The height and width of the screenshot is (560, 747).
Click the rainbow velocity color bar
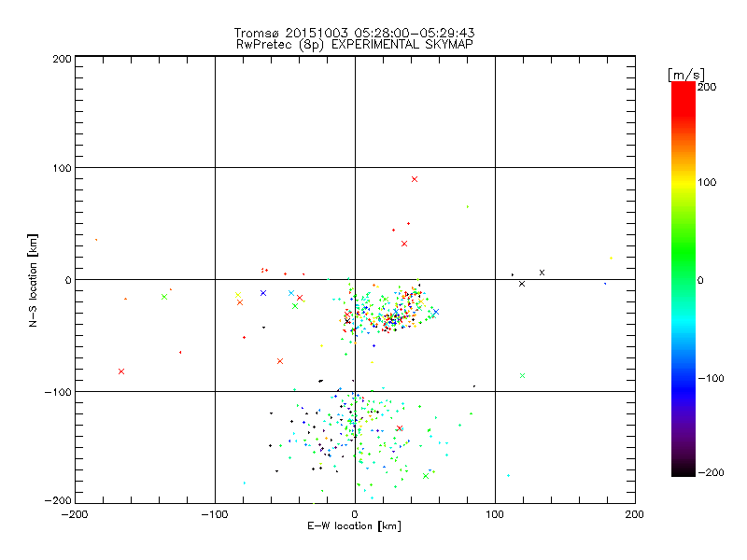click(x=684, y=279)
